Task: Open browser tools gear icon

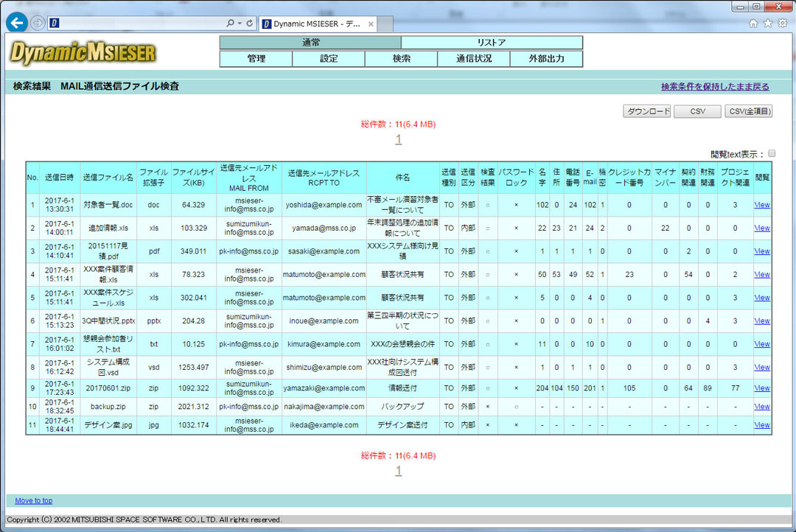Action: [x=783, y=24]
